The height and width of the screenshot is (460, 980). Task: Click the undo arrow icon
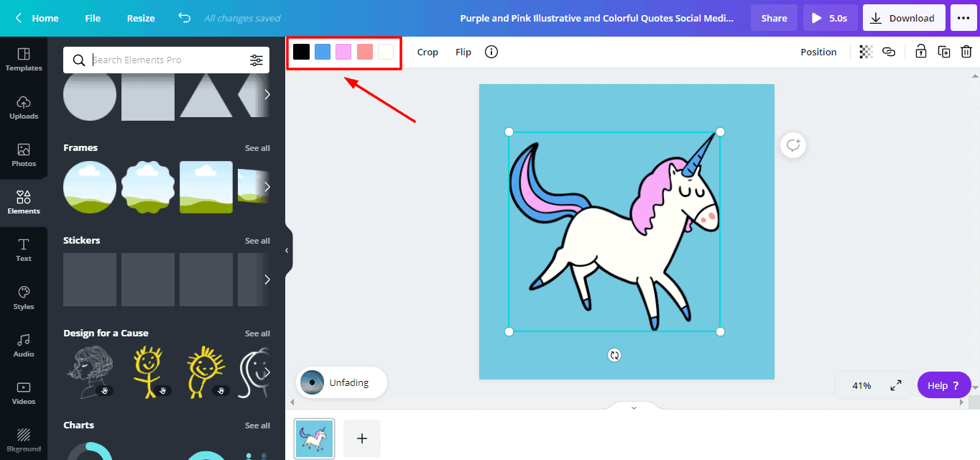tap(185, 18)
